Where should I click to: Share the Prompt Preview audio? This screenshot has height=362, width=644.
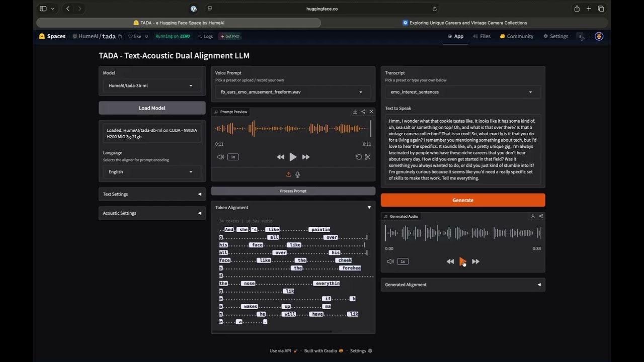[x=363, y=112]
